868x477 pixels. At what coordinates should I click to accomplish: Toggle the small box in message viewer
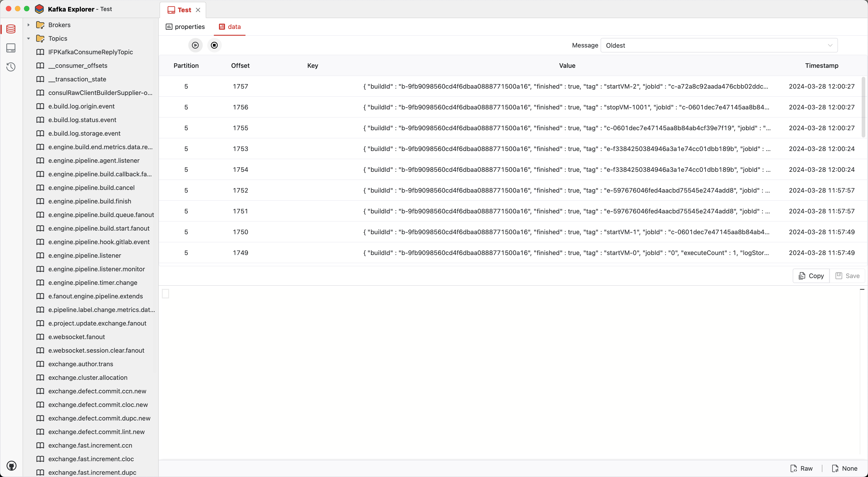click(165, 294)
